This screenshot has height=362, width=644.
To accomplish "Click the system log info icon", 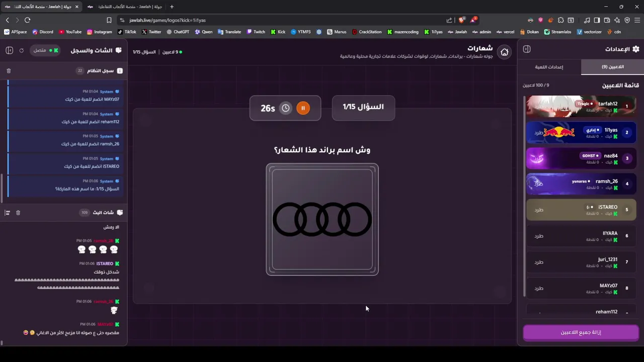I will (x=120, y=71).
